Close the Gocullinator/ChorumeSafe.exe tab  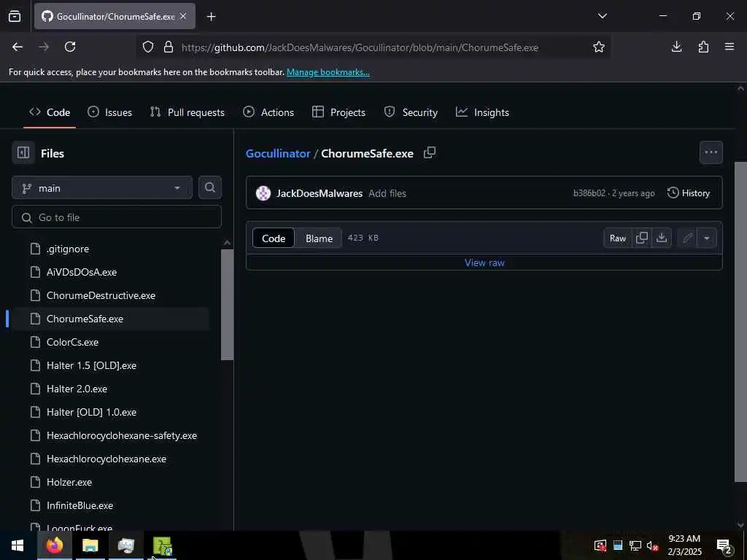(183, 16)
